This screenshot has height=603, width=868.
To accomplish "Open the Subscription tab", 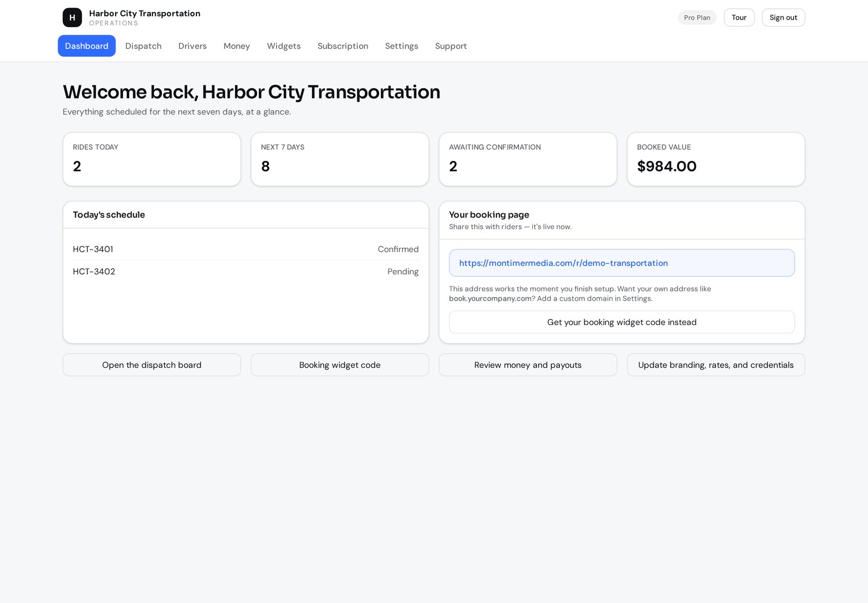I will (x=343, y=46).
